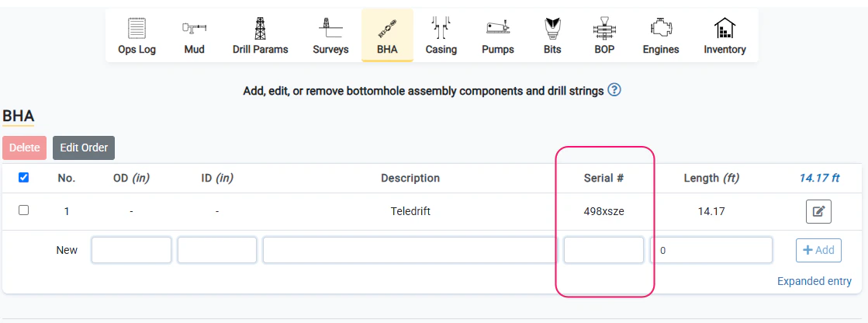Open the Casing section
Viewport: 868px width, 323px height.
coord(441,36)
